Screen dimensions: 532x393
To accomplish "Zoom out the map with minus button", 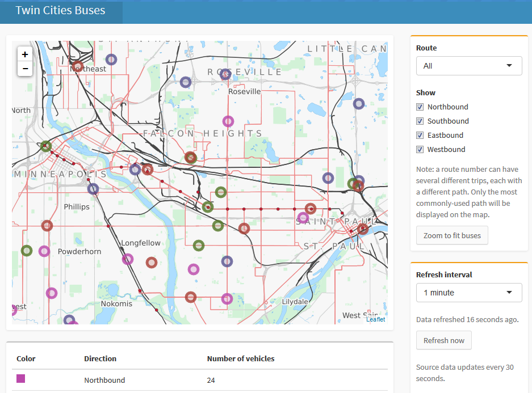I will (x=24, y=69).
